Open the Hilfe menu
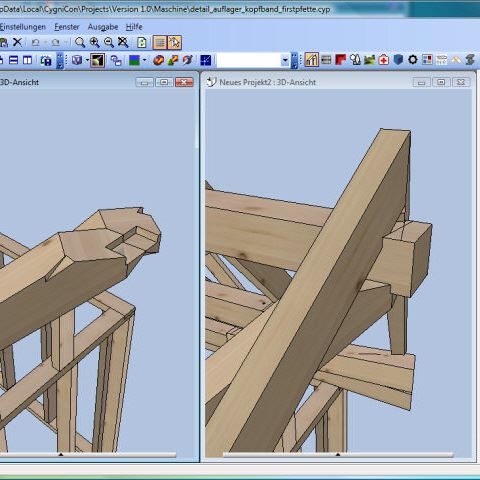The image size is (480, 480). click(x=134, y=27)
